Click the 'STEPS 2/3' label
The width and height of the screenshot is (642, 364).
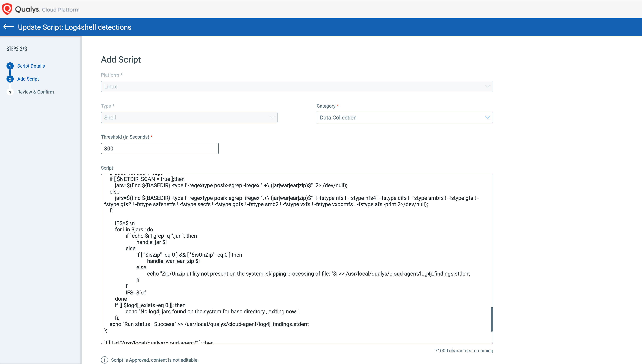[17, 49]
